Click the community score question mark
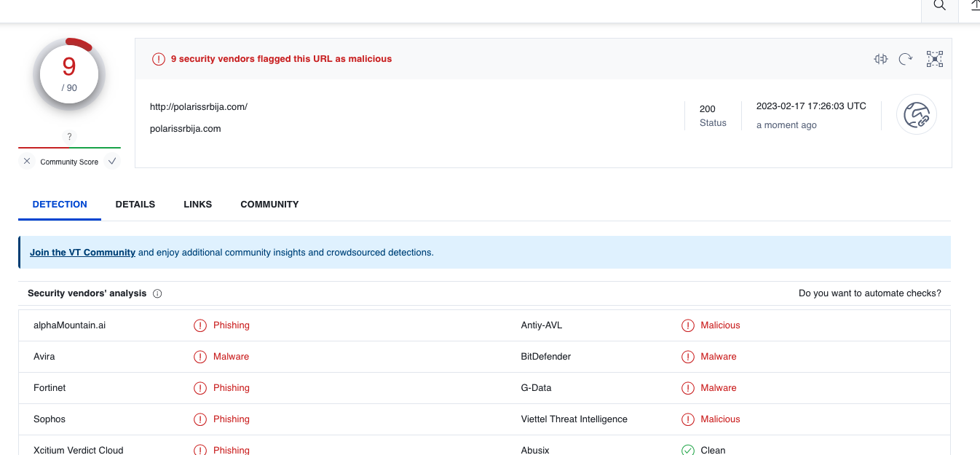 [x=69, y=136]
